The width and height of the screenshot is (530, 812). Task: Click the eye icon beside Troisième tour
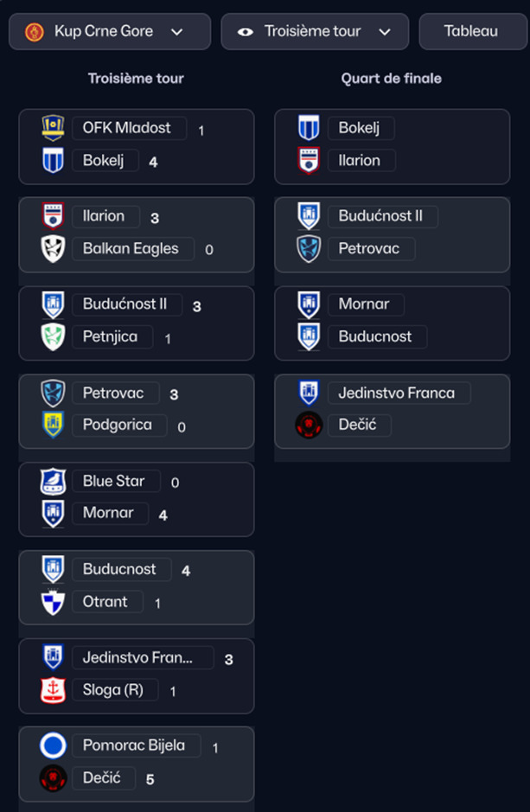point(246,32)
